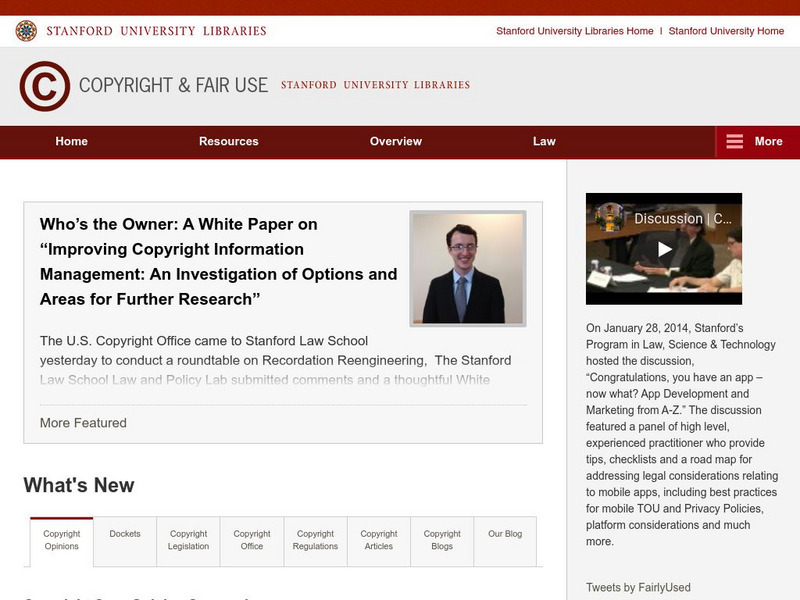Select the Copyright Office tab
This screenshot has width=800, height=600.
coord(251,540)
